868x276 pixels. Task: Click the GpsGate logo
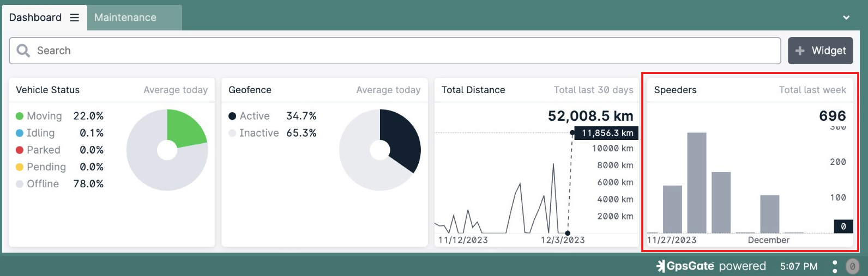685,266
